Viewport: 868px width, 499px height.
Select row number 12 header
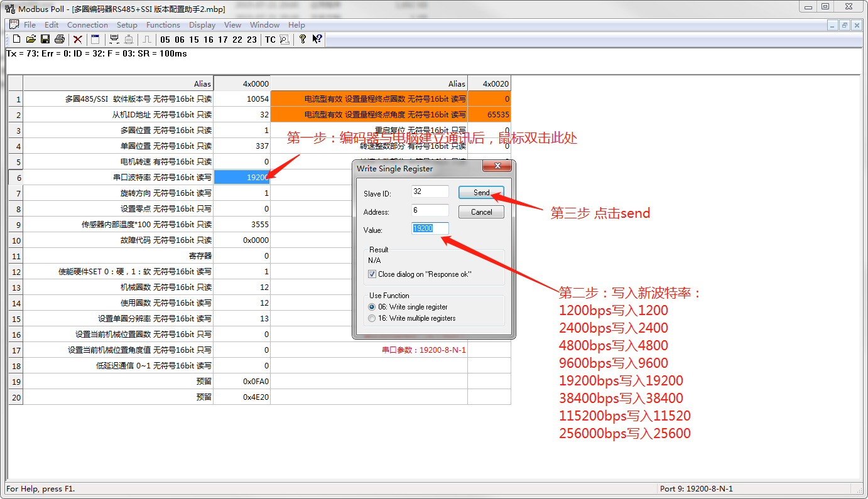[16, 271]
